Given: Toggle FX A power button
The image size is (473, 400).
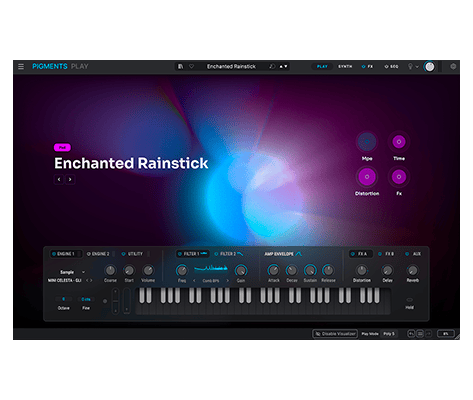Looking at the screenshot, I should [353, 254].
